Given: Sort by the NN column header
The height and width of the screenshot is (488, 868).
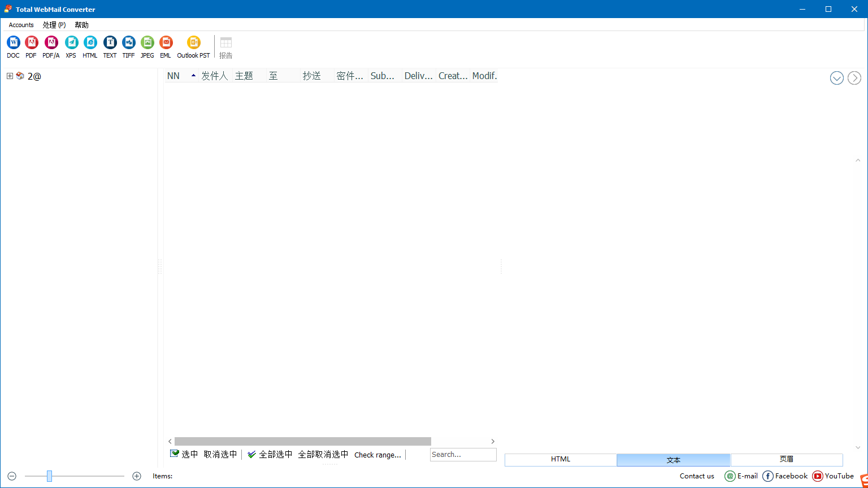Looking at the screenshot, I should 181,76.
